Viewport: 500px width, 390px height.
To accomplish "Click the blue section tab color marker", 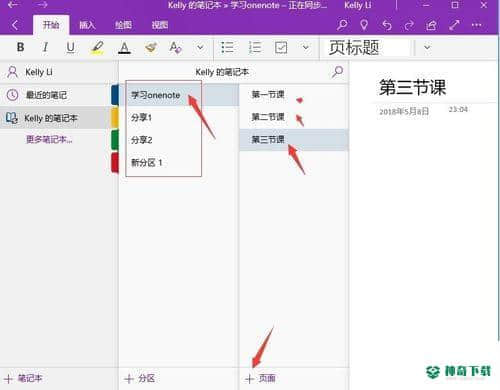I will click(x=115, y=95).
